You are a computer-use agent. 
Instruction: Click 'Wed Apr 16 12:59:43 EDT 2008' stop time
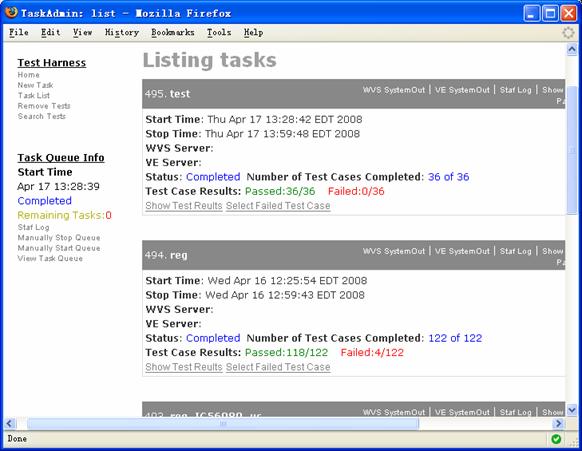tap(285, 295)
